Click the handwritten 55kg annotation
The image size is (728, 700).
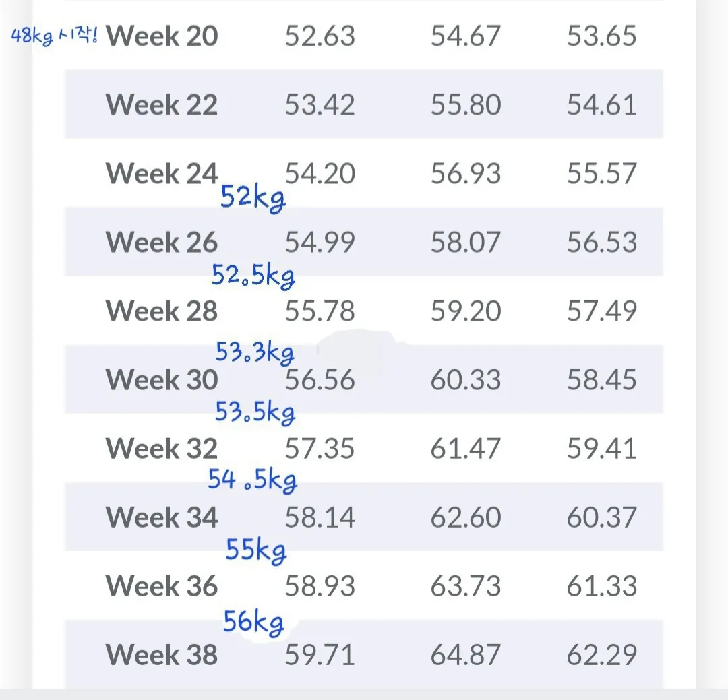(x=256, y=551)
